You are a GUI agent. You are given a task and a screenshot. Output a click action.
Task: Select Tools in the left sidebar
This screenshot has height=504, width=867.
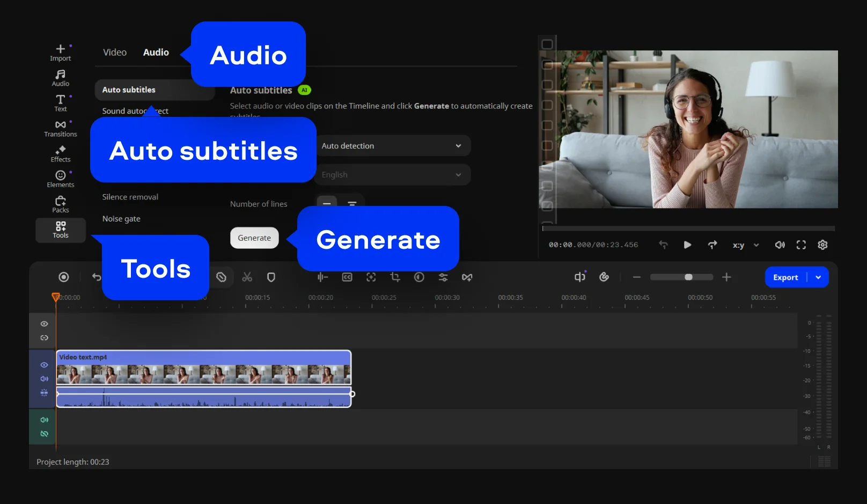click(61, 230)
